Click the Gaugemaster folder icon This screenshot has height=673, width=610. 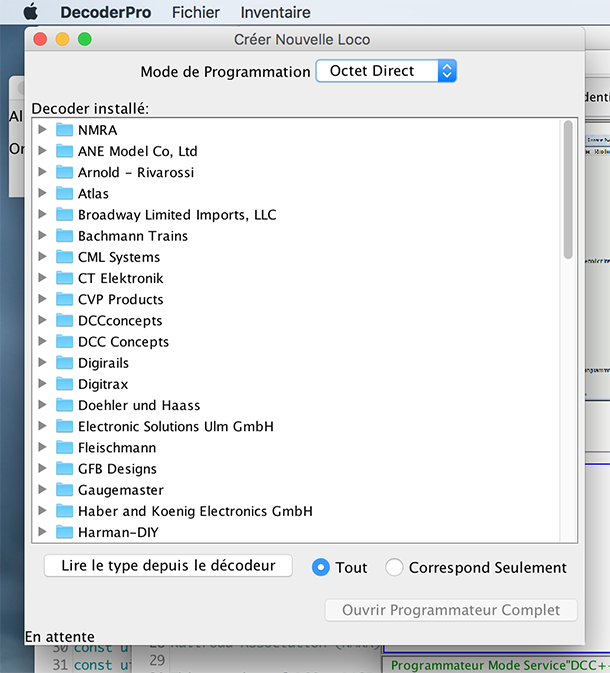click(64, 489)
